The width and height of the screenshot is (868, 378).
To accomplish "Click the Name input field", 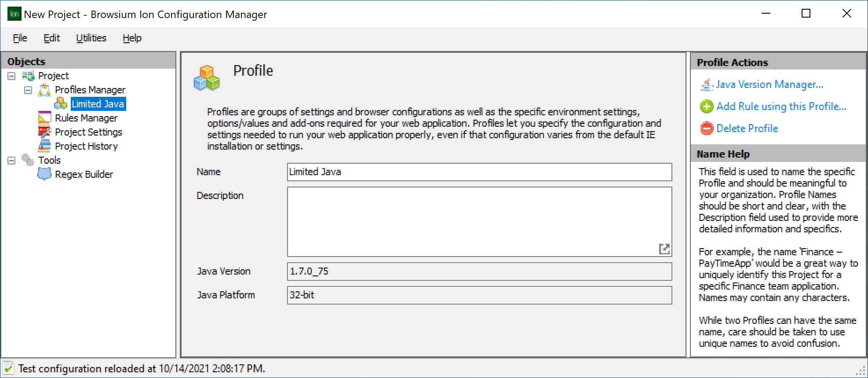I will 479,172.
